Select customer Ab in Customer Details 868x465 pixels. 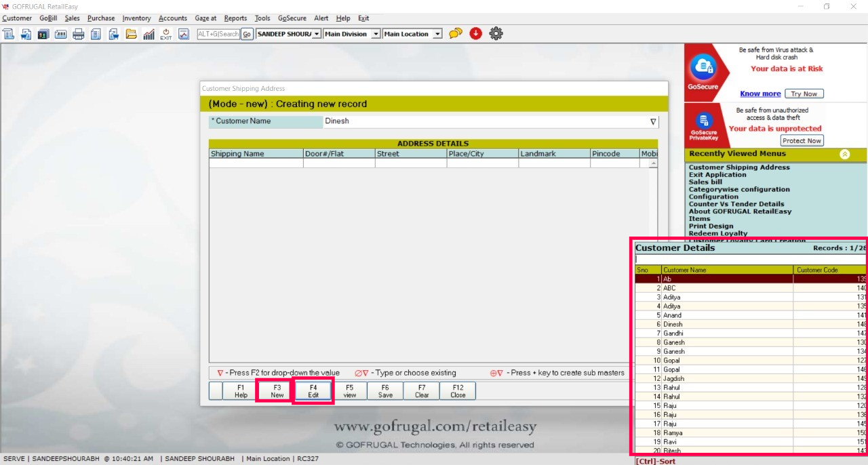[x=751, y=279]
